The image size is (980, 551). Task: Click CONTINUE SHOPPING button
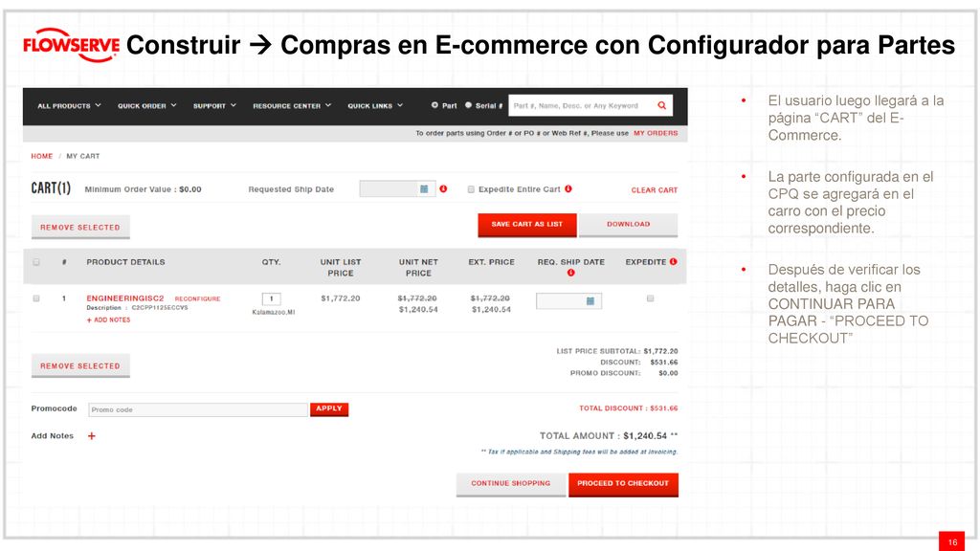tap(511, 483)
